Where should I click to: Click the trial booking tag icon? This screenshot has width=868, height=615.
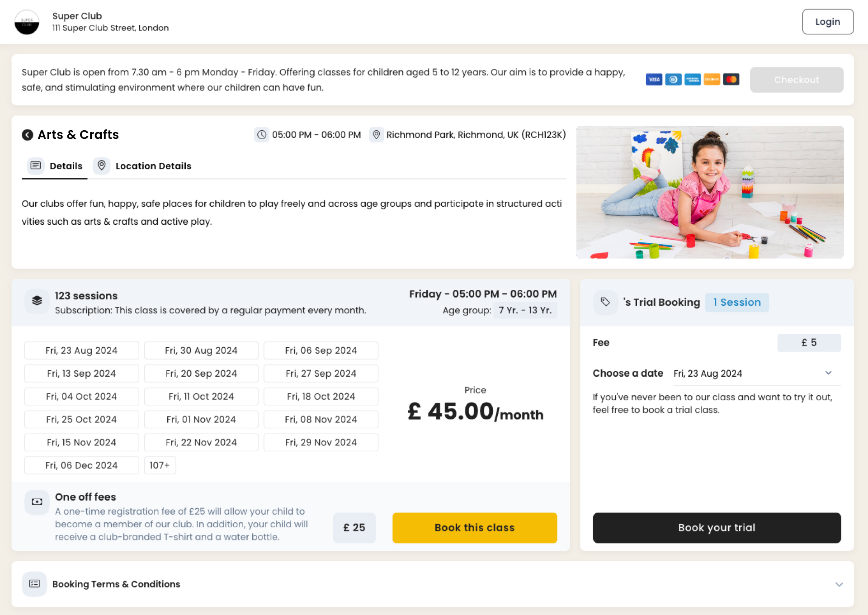pos(605,302)
